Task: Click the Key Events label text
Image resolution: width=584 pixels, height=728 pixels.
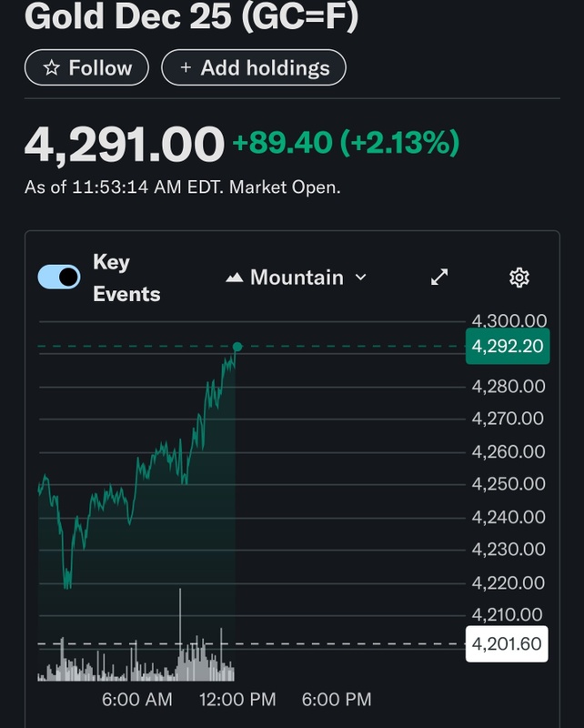Action: tap(126, 278)
